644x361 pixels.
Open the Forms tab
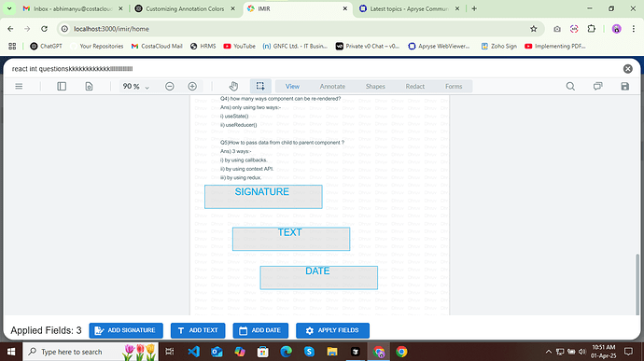coord(454,86)
